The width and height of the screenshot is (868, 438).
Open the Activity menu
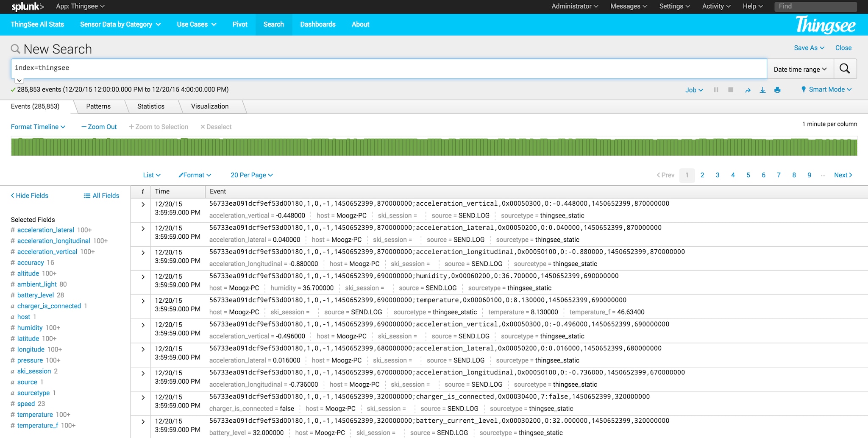click(x=716, y=6)
